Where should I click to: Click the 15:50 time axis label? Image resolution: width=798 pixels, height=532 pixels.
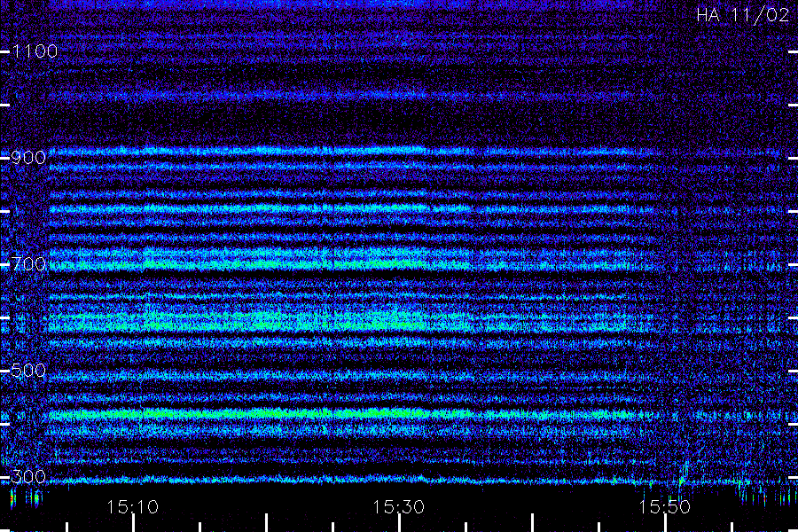point(665,507)
